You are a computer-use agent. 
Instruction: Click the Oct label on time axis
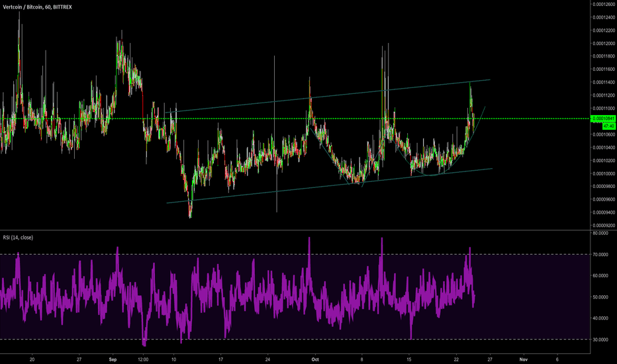(315, 359)
